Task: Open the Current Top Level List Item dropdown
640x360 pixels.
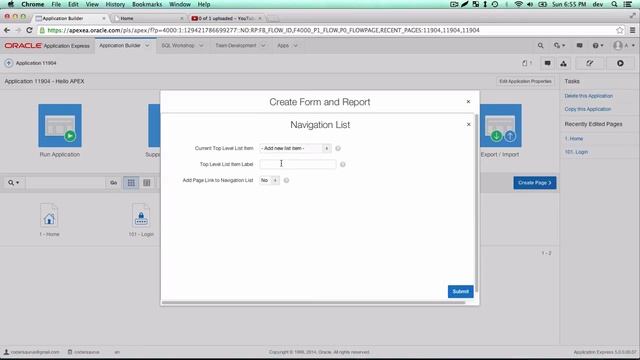Action: [x=295, y=149]
